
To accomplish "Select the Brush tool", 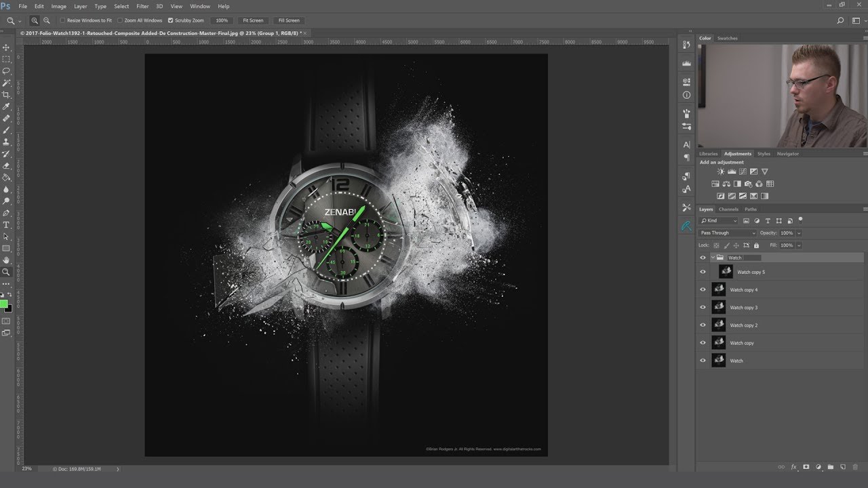I will 6,130.
